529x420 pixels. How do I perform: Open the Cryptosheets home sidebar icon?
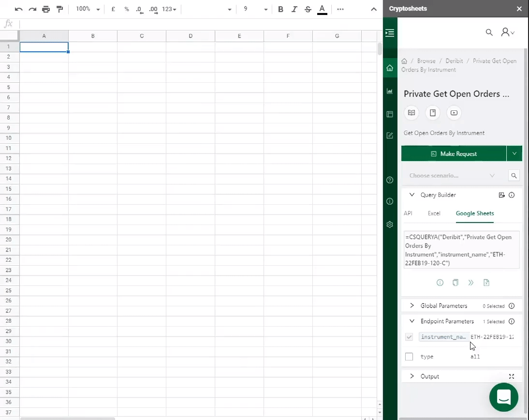pyautogui.click(x=390, y=68)
